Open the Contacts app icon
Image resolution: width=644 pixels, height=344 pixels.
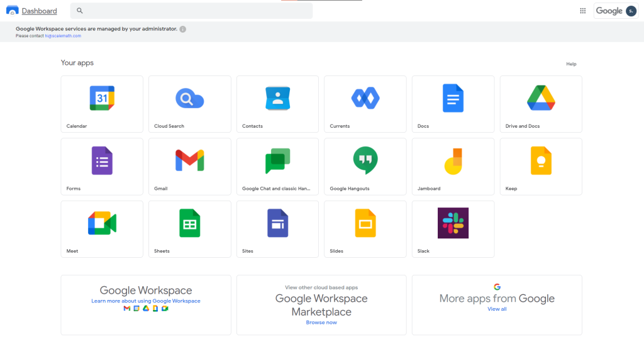[277, 98]
